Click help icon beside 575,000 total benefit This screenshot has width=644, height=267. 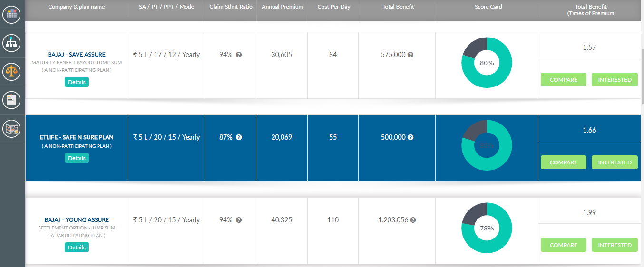pyautogui.click(x=410, y=55)
